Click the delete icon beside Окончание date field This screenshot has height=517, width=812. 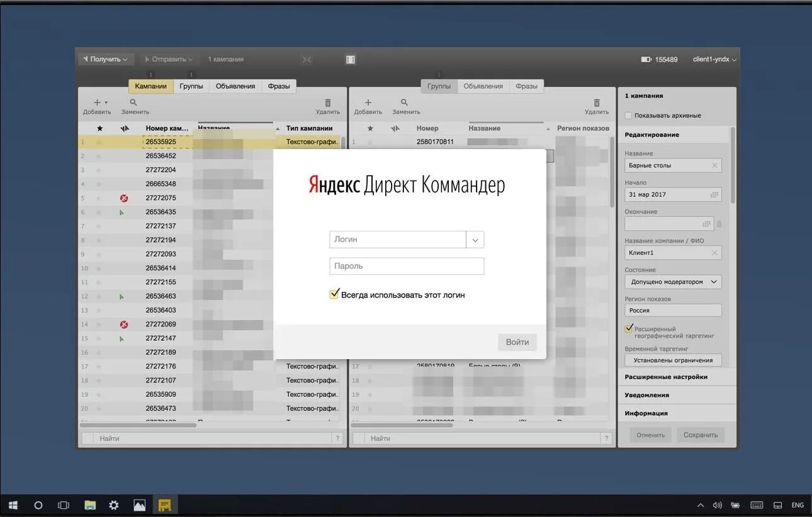pyautogui.click(x=719, y=224)
